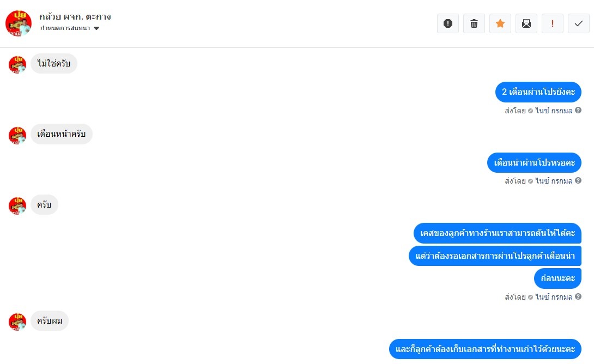Flag conversation with red exclamation icon

point(553,23)
